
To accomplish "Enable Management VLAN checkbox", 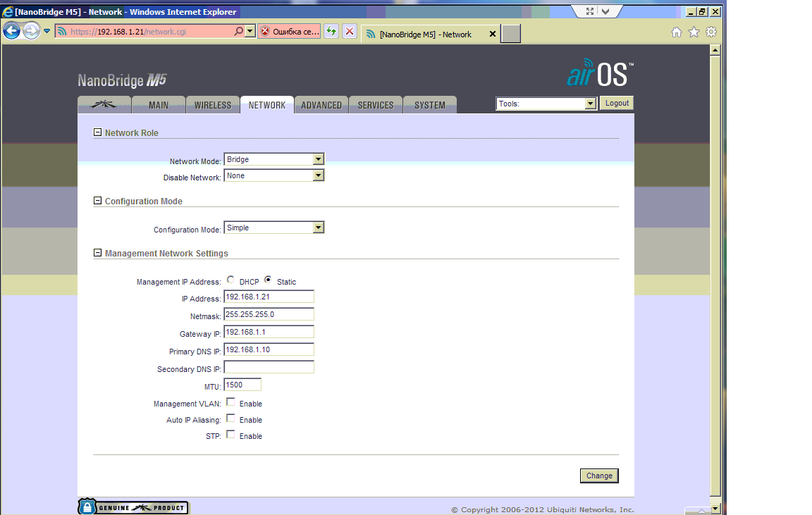I will 230,402.
